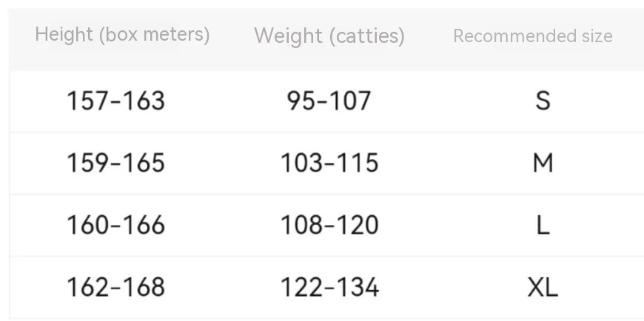Select the 108-120 weight cell

point(329,225)
